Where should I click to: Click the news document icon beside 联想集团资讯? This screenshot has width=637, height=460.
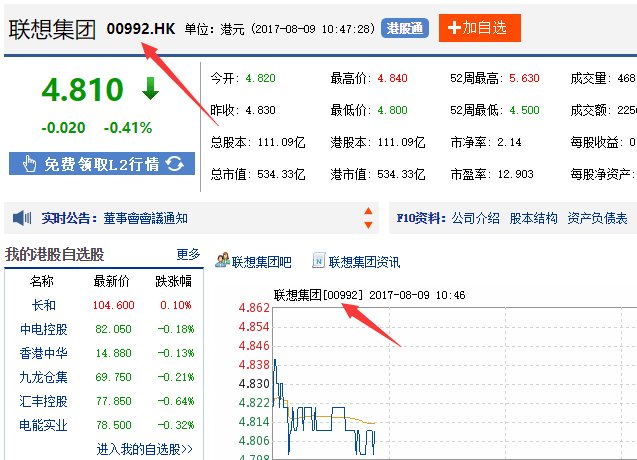(x=319, y=260)
